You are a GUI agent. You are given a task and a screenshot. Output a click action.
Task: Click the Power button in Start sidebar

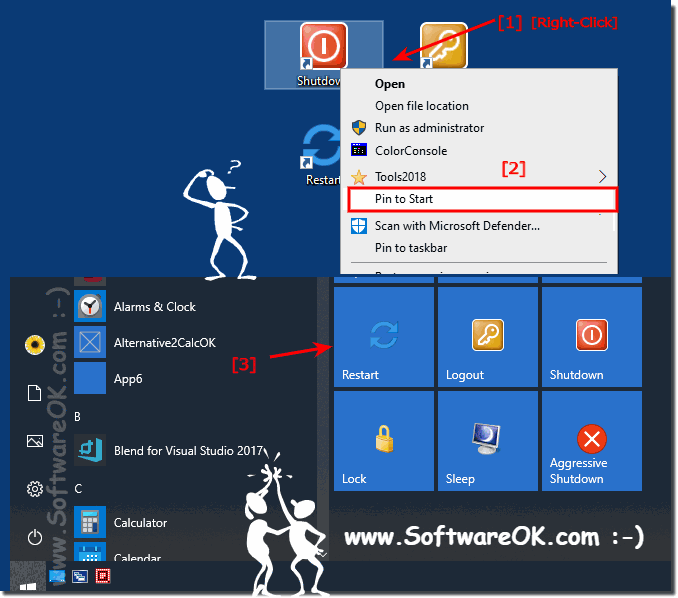[x=35, y=537]
